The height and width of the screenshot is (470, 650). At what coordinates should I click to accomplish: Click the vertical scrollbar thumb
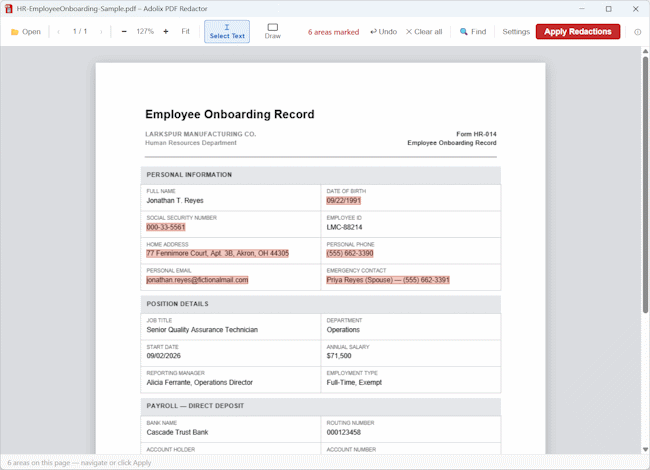(645, 185)
